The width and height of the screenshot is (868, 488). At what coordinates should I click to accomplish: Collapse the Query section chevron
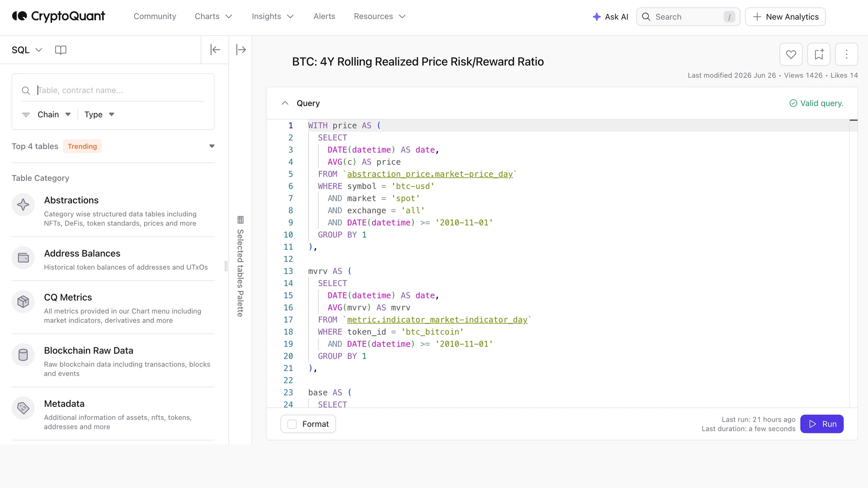(285, 103)
